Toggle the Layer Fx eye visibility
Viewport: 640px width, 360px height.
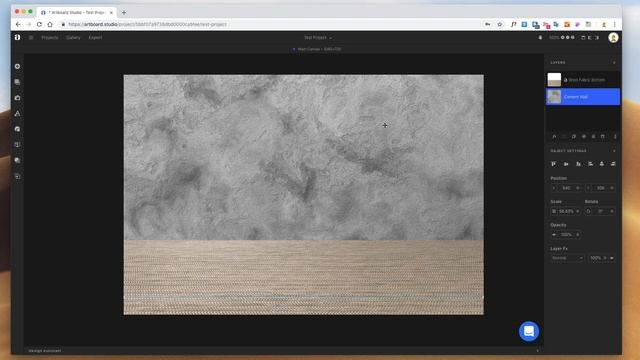pos(611,258)
